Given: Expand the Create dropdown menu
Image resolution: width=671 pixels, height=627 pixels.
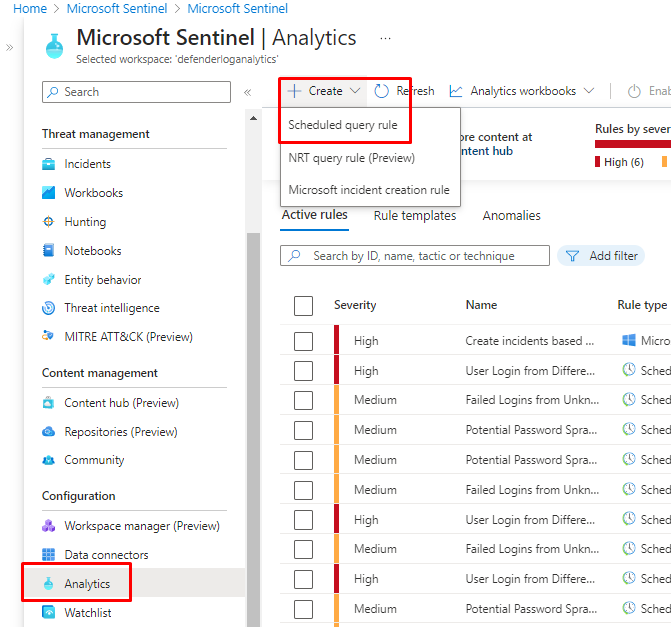Looking at the screenshot, I should coord(324,91).
